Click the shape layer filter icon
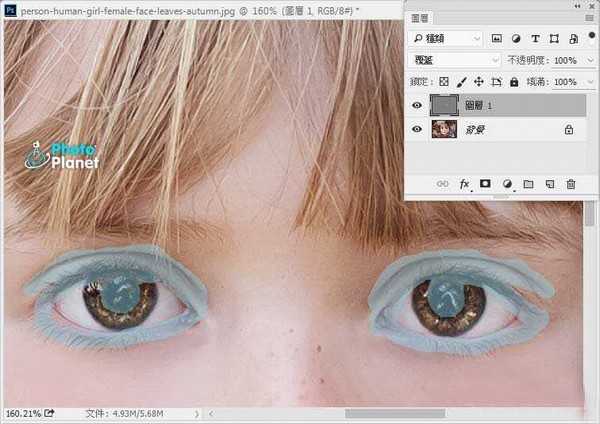The width and height of the screenshot is (600, 424). tap(554, 38)
